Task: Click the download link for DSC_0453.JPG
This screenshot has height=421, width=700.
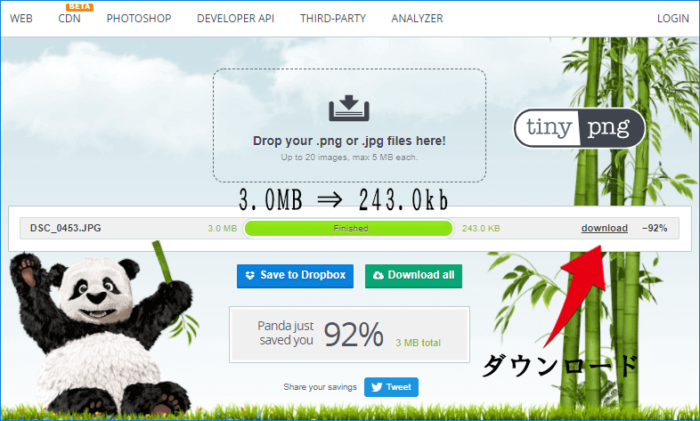Action: pyautogui.click(x=604, y=228)
